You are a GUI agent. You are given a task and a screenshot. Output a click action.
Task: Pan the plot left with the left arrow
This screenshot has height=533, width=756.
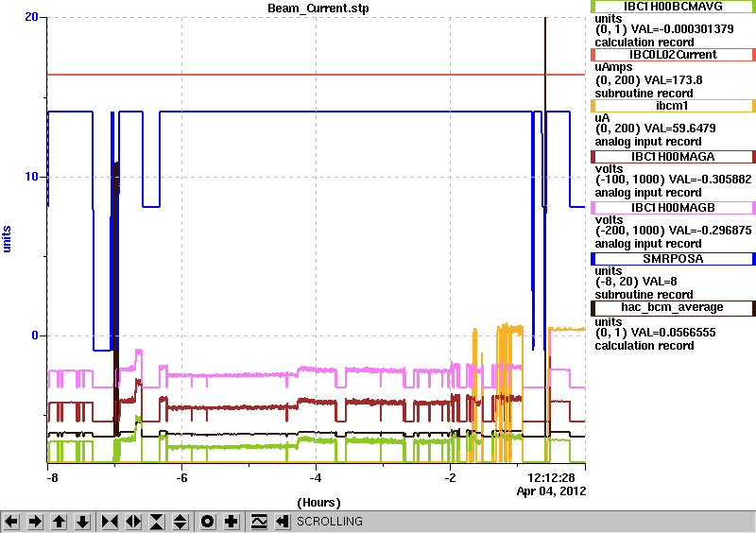point(12,522)
